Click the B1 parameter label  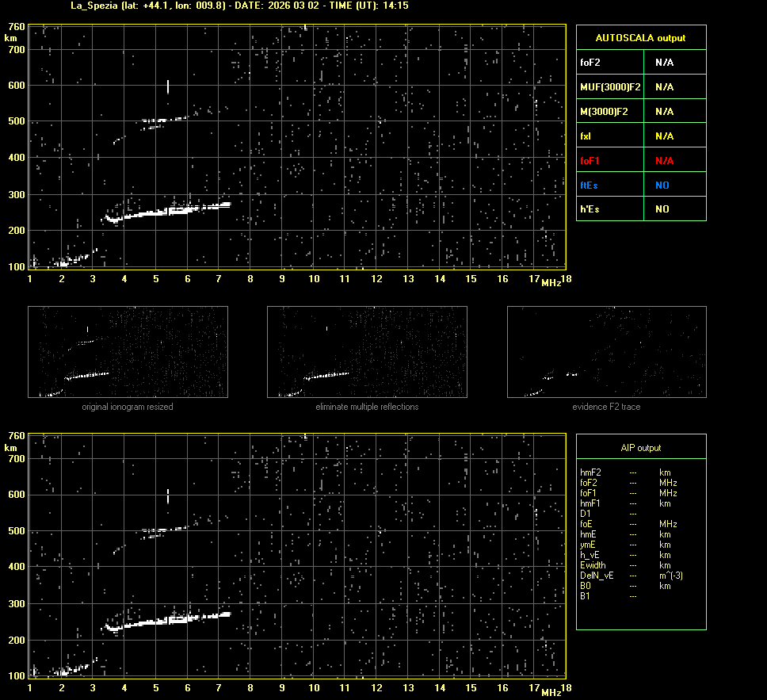tap(585, 596)
